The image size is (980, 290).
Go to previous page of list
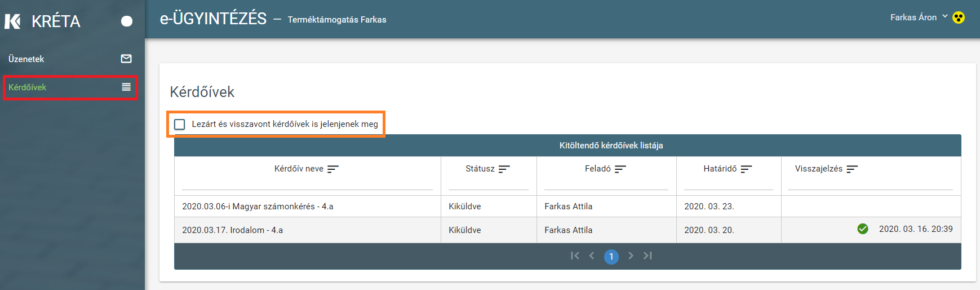pyautogui.click(x=592, y=256)
